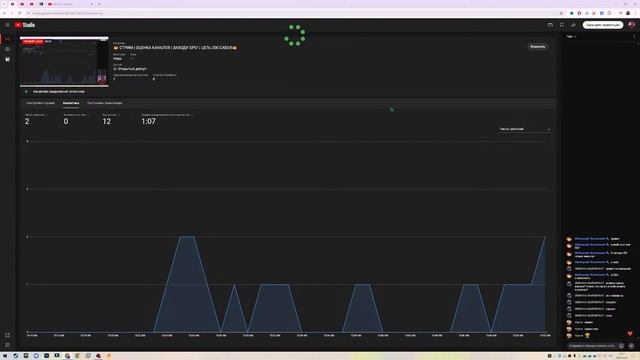Open a new browser tab with plus
This screenshot has height=360, width=640.
click(x=99, y=4)
